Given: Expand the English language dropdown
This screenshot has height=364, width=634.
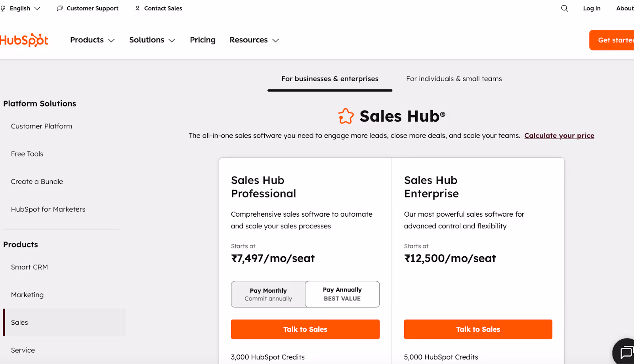Looking at the screenshot, I should click(25, 8).
